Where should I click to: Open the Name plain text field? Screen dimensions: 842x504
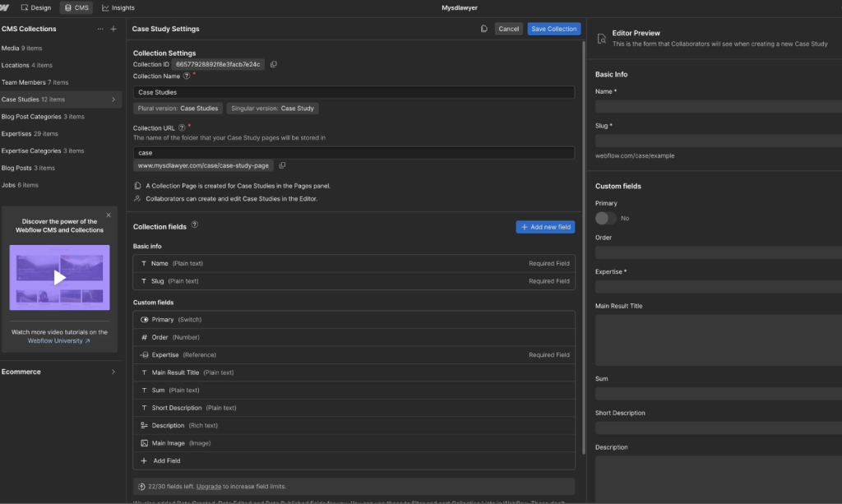pos(354,264)
